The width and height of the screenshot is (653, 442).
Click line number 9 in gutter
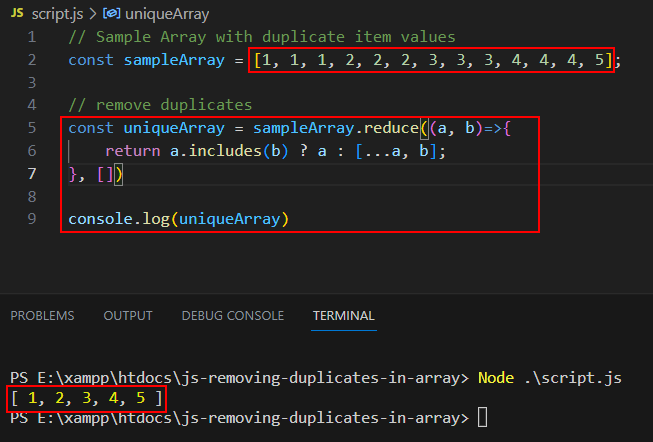(32, 219)
